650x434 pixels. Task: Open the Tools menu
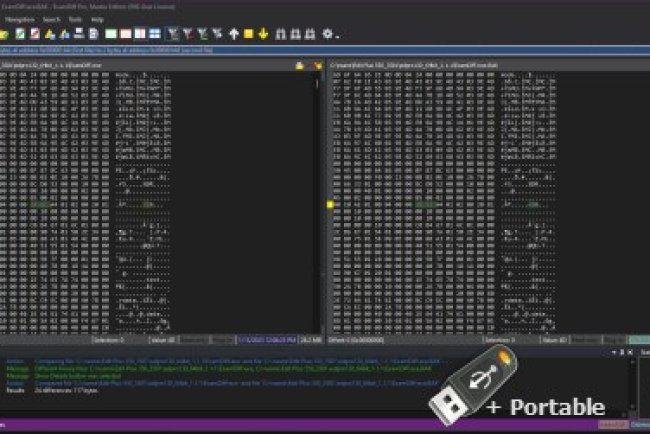pyautogui.click(x=75, y=19)
